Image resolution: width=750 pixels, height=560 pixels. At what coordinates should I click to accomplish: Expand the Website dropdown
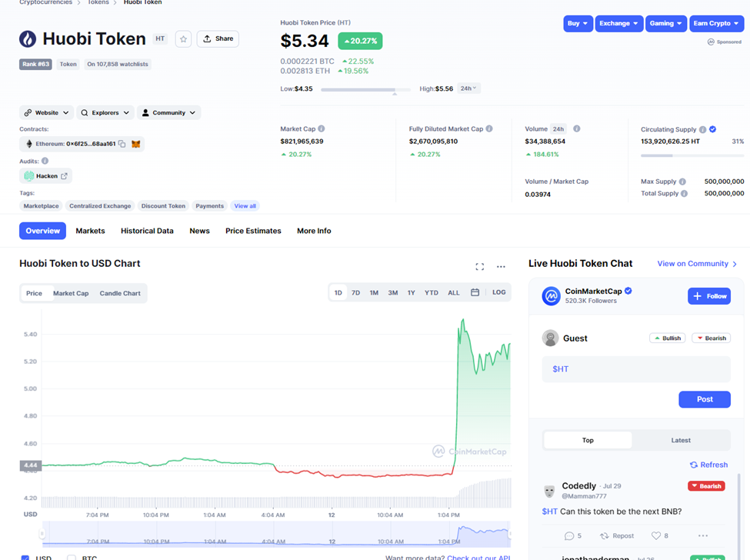click(46, 113)
